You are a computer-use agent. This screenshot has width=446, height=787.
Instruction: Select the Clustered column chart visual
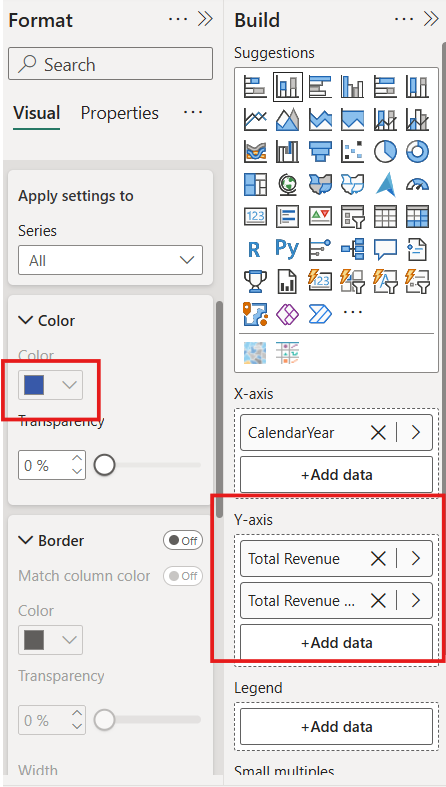coord(352,86)
